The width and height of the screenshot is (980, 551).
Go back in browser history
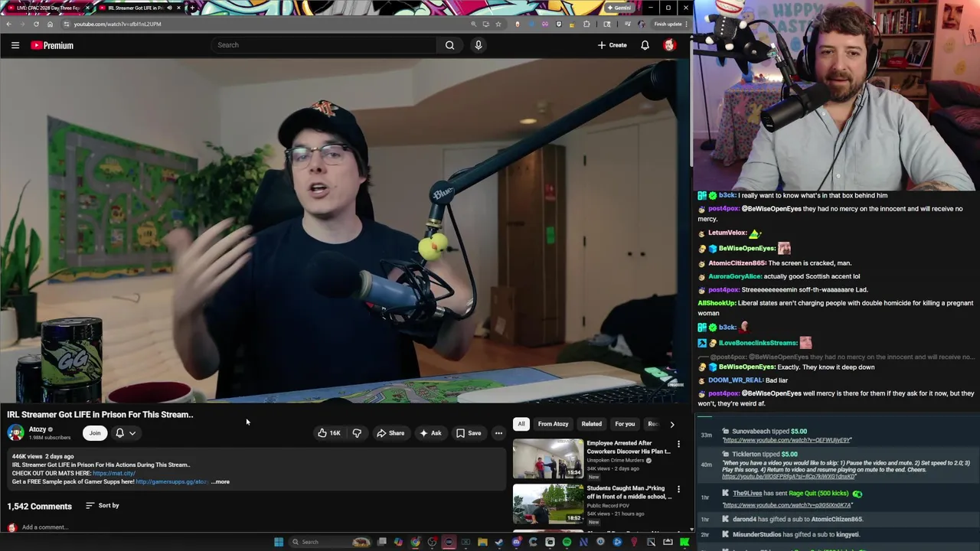point(8,24)
